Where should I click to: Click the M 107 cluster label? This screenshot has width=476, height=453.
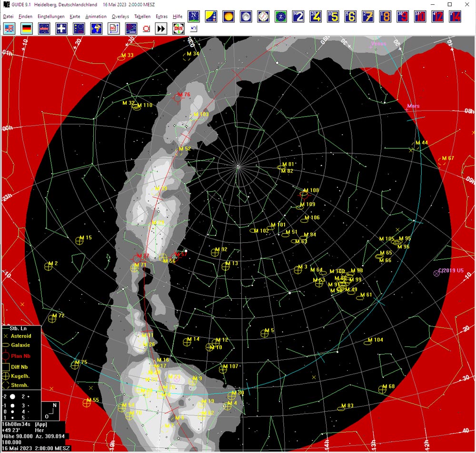[x=231, y=366]
